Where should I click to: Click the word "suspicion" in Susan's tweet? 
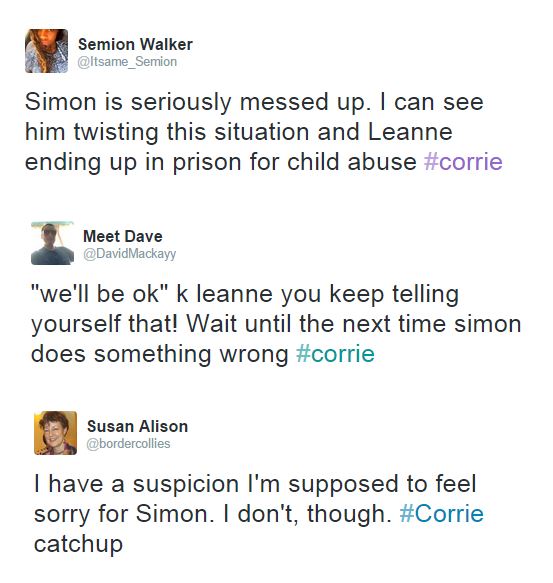point(186,484)
